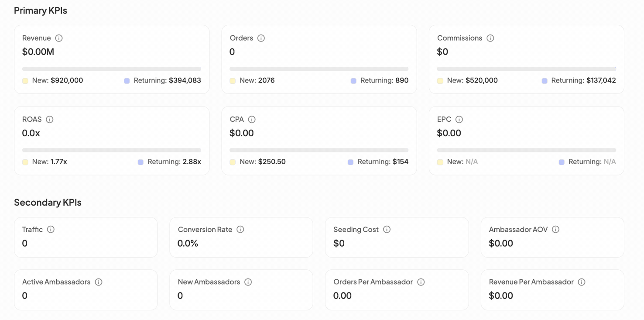Click the progress bar in the Revenue card

pos(112,69)
